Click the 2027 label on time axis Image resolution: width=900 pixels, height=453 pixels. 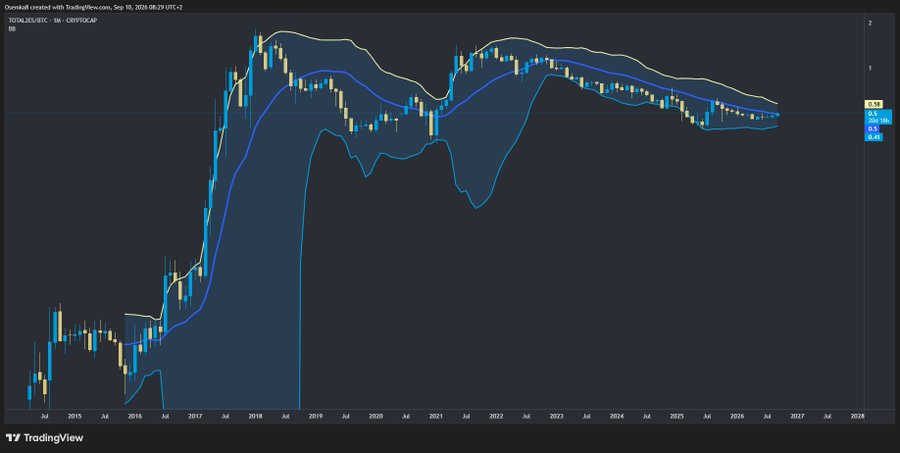[x=797, y=415]
